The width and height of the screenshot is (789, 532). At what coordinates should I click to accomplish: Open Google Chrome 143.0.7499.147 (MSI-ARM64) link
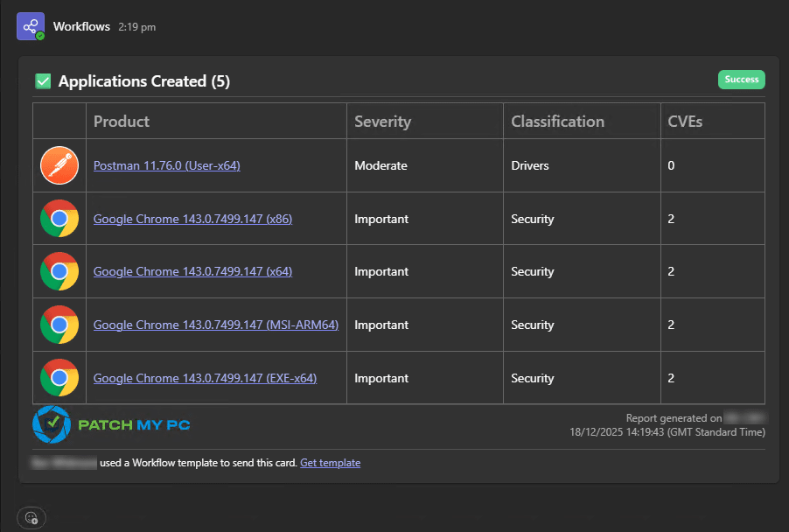coord(215,325)
